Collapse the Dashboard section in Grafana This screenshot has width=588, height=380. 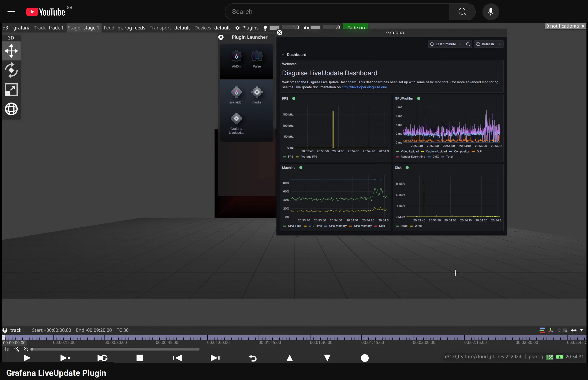click(x=283, y=55)
